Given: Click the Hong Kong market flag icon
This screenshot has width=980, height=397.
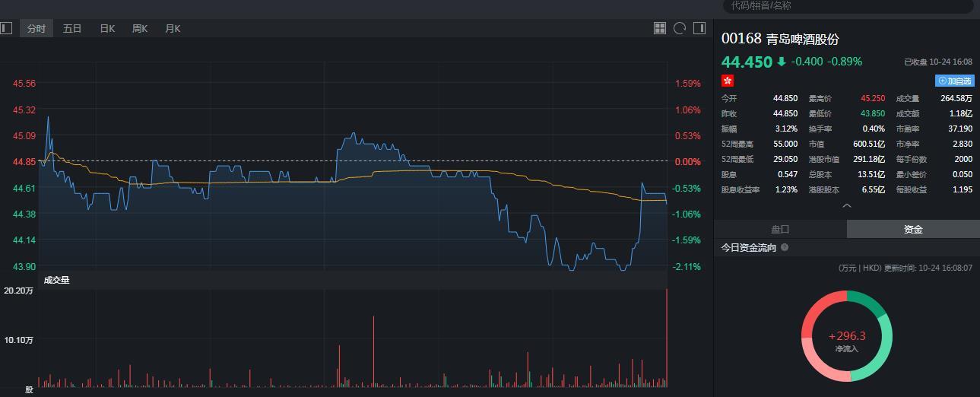Looking at the screenshot, I should 728,81.
